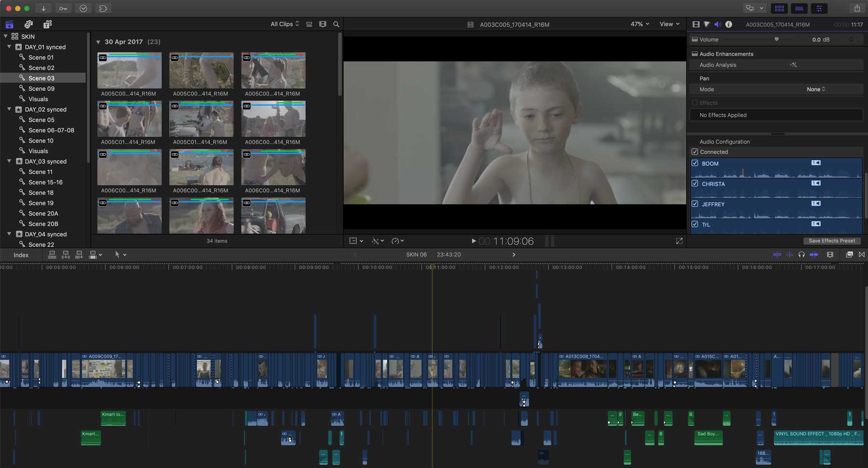The width and height of the screenshot is (868, 468).
Task: Enable the Effects checkbox in inspector
Action: click(695, 103)
